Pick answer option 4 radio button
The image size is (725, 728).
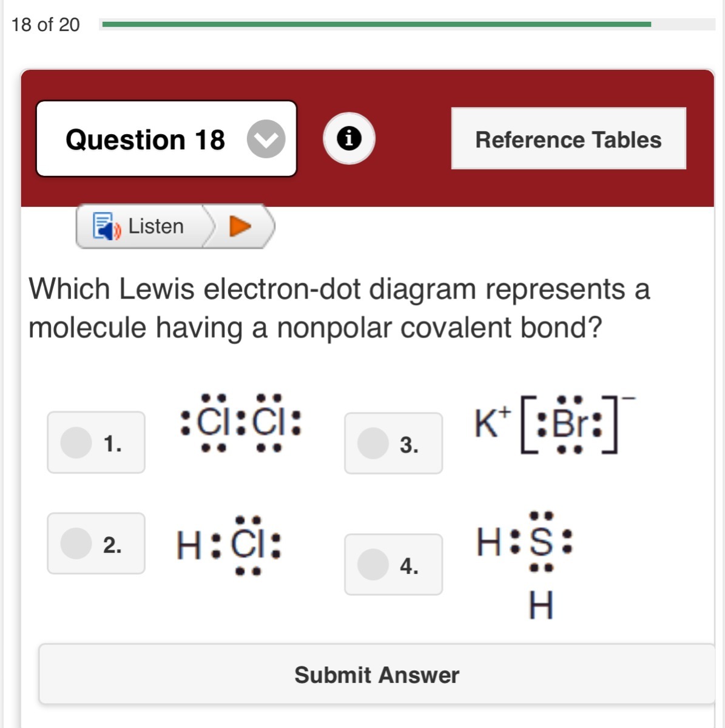(373, 564)
